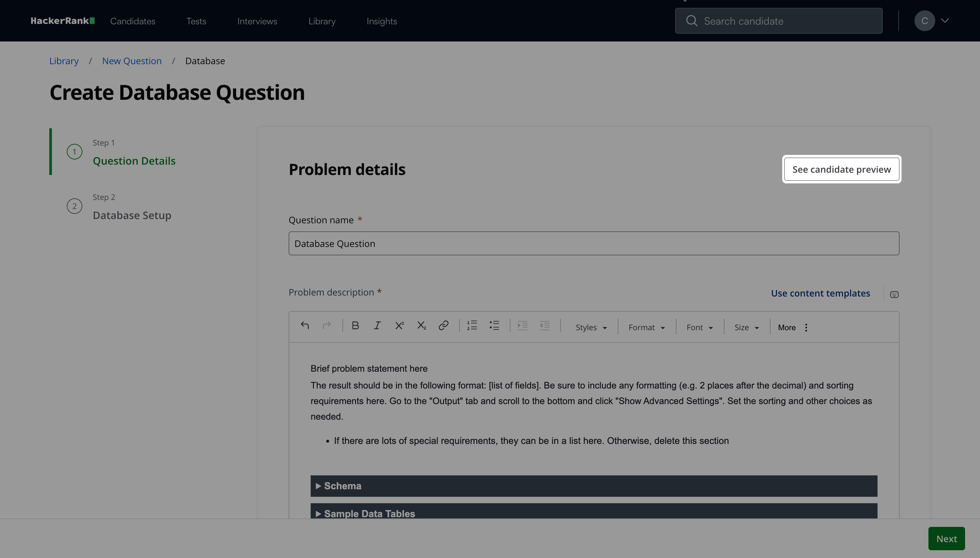Viewport: 980px width, 558px height.
Task: Click Use content templates link
Action: [x=820, y=293]
